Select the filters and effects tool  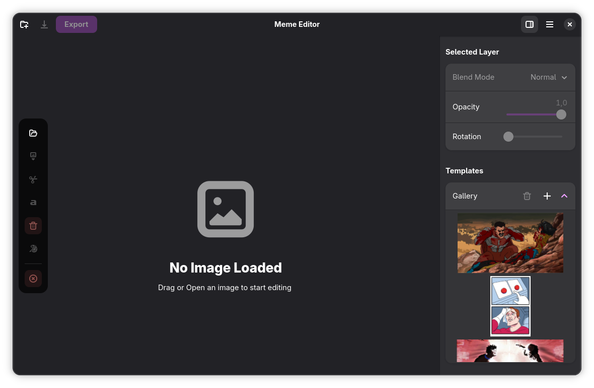33,249
